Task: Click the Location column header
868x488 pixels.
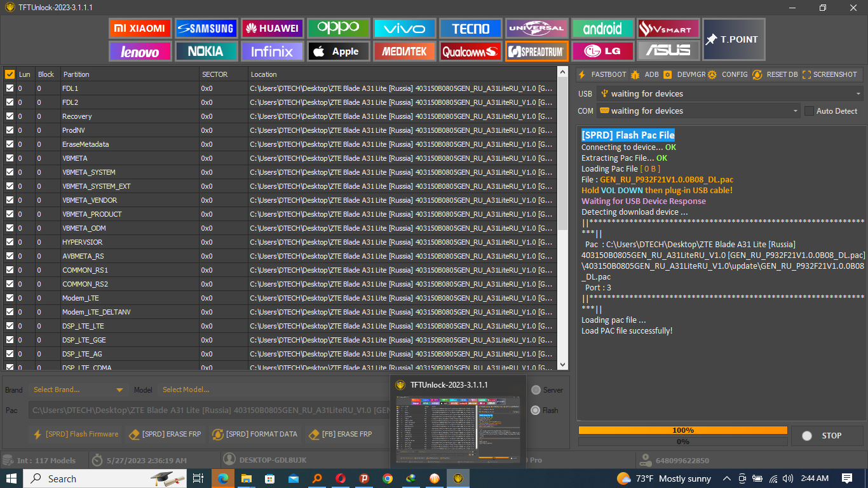Action: point(402,74)
